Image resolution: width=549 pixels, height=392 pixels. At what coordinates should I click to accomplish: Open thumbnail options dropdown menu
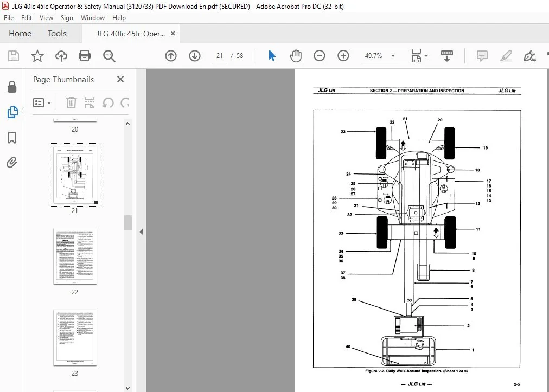pyautogui.click(x=42, y=103)
